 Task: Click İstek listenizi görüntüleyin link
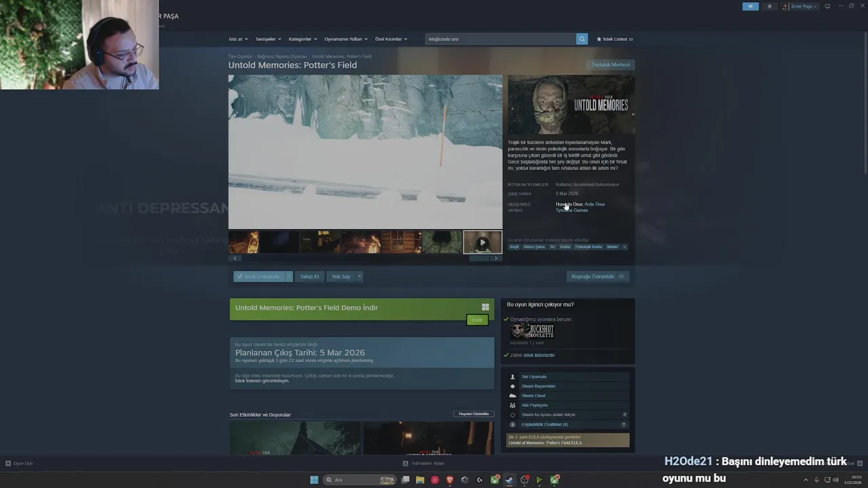click(262, 381)
